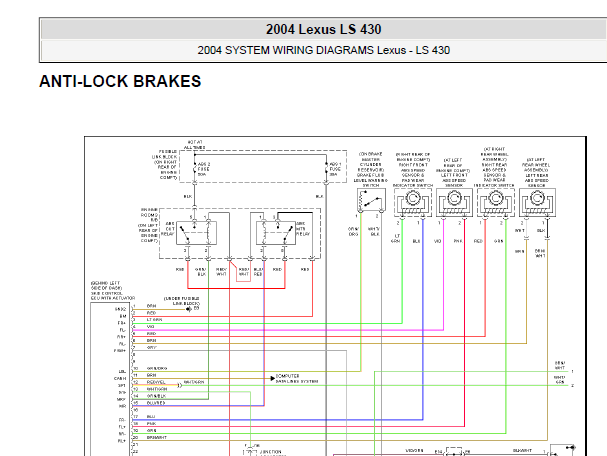
Task: Click the "VIO" label at ECU pin 4
Action: (151, 327)
